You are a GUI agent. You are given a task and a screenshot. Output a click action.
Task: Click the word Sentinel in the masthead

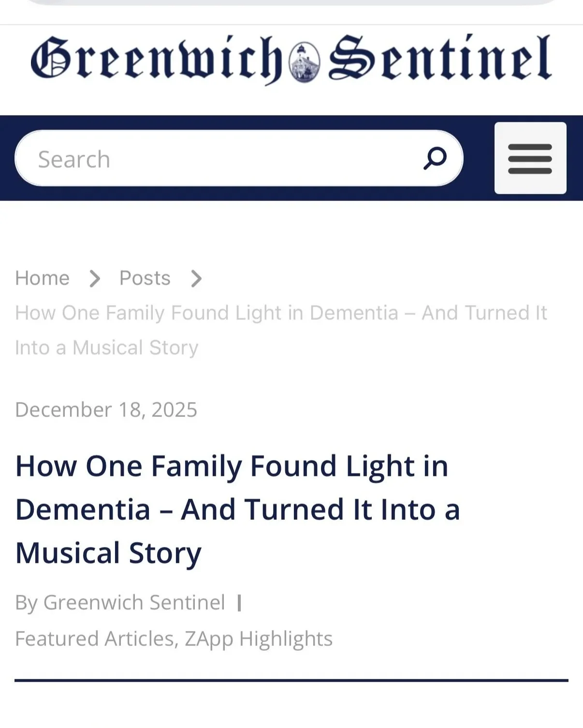click(440, 58)
